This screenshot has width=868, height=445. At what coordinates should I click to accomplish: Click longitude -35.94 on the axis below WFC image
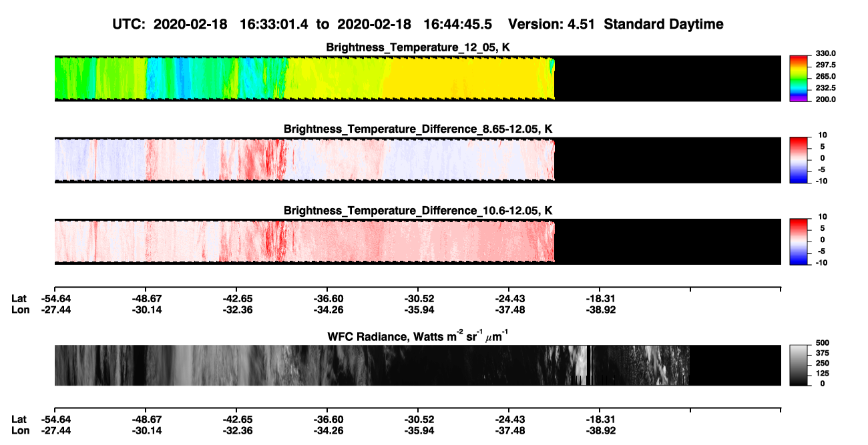click(418, 430)
